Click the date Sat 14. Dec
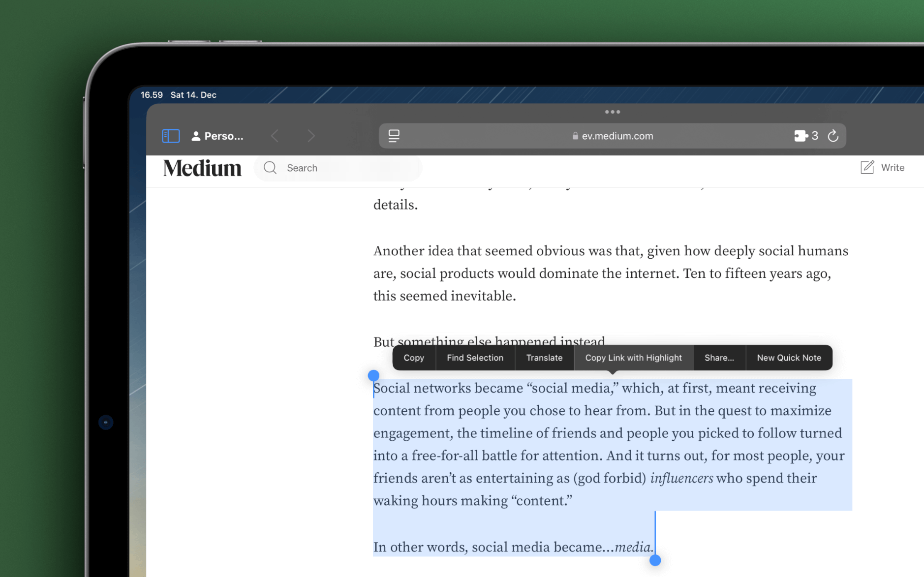The height and width of the screenshot is (577, 924). tap(193, 95)
